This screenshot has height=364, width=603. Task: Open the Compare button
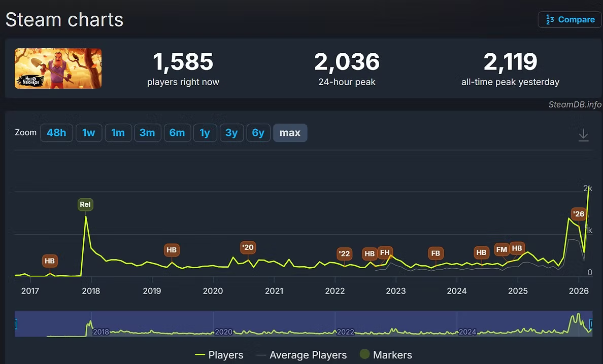tap(569, 20)
